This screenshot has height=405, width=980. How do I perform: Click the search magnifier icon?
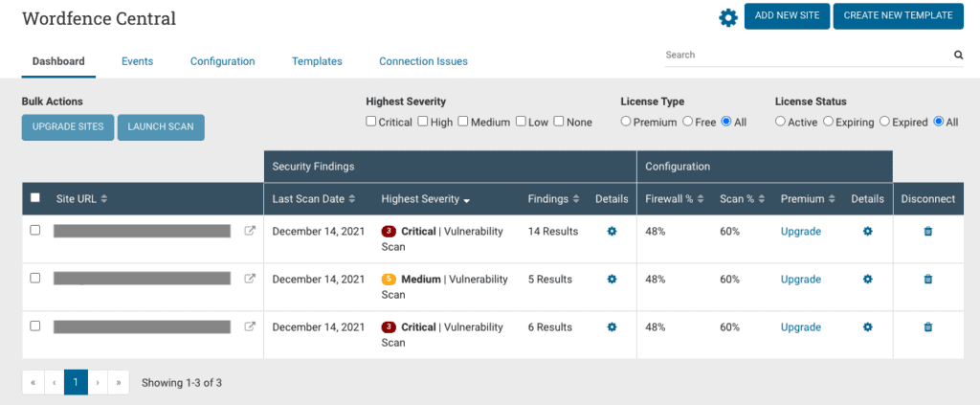point(958,56)
